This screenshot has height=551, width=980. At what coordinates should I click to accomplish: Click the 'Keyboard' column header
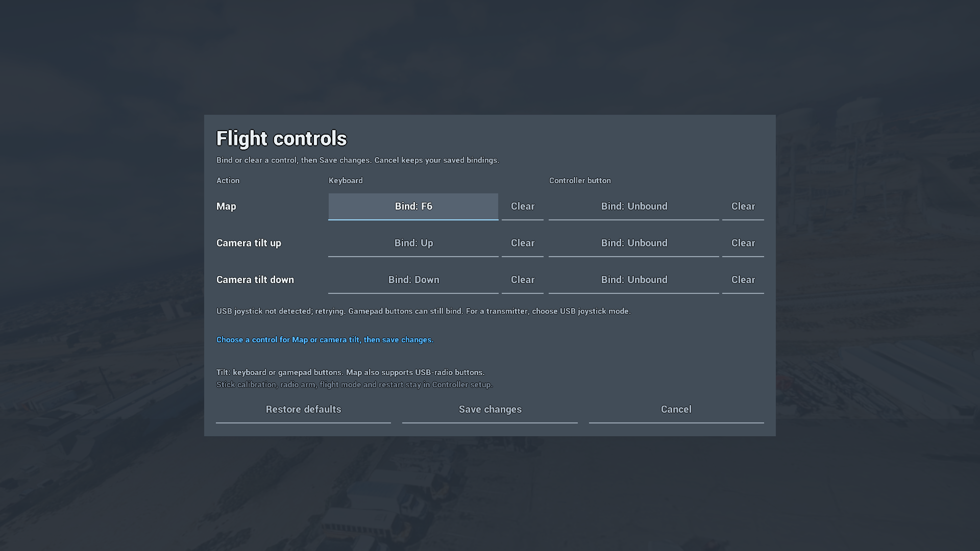click(346, 181)
